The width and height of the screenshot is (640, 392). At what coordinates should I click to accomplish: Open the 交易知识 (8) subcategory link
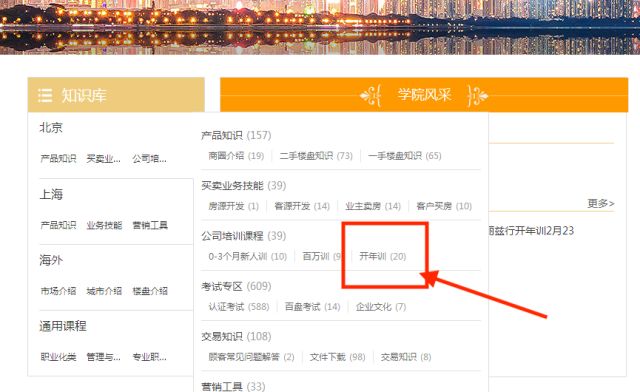point(406,357)
